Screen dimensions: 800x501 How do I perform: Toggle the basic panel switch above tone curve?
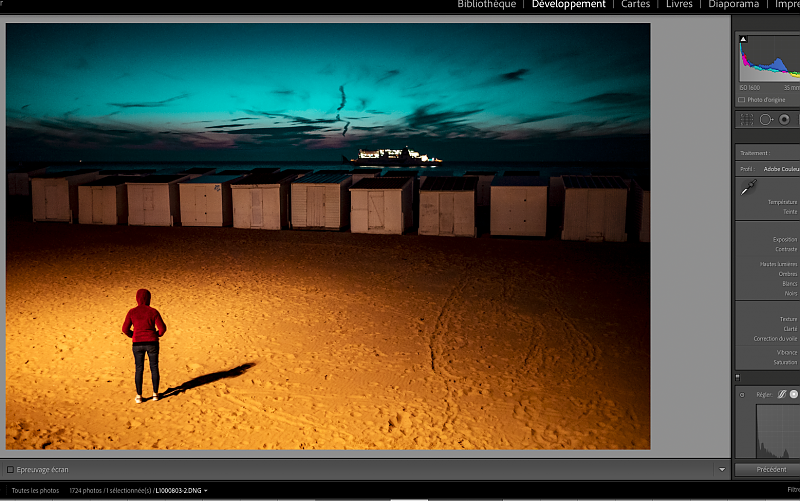738,378
